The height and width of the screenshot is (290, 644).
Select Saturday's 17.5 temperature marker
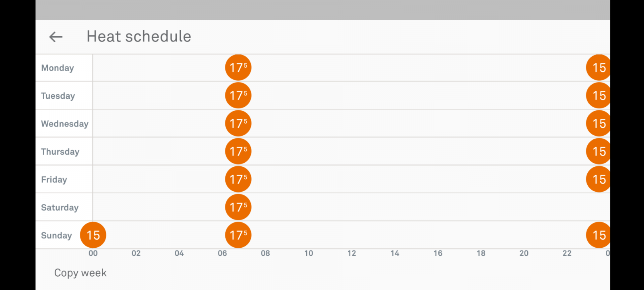pyautogui.click(x=238, y=207)
